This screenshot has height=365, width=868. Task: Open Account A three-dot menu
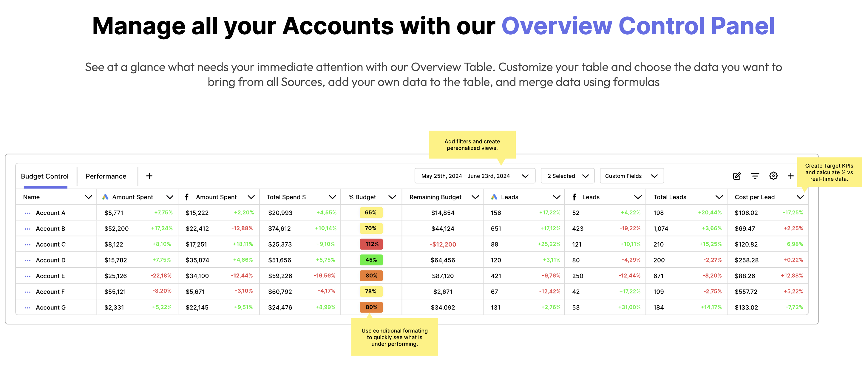28,213
